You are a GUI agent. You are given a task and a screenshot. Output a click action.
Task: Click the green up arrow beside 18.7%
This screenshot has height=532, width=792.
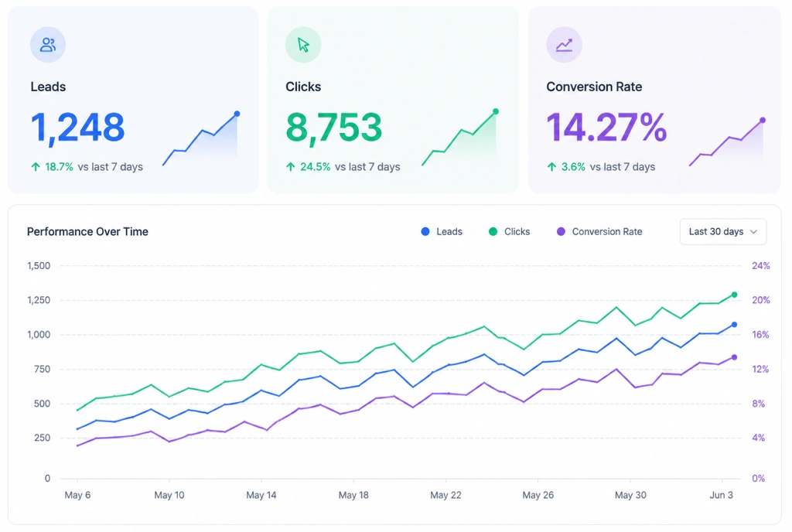(x=36, y=166)
